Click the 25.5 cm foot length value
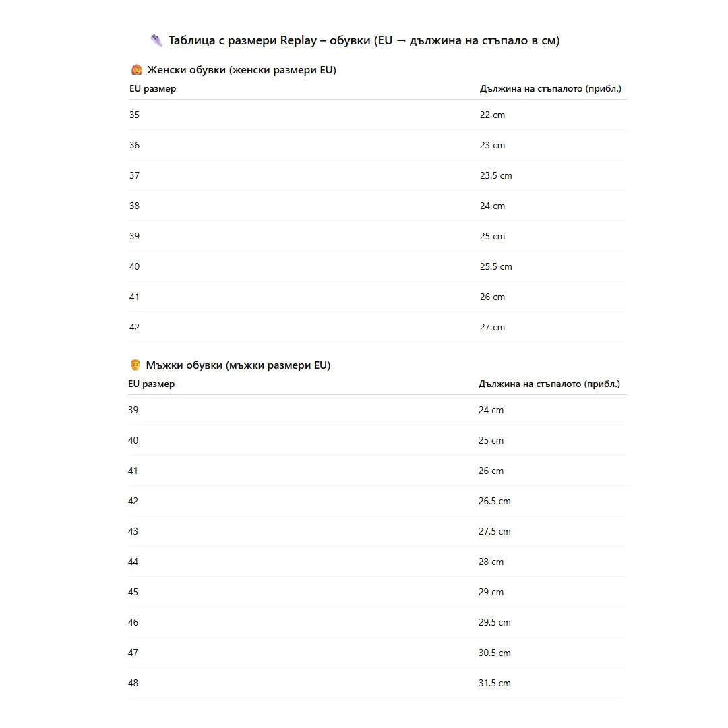Viewport: 728px width, 728px height. (x=495, y=266)
